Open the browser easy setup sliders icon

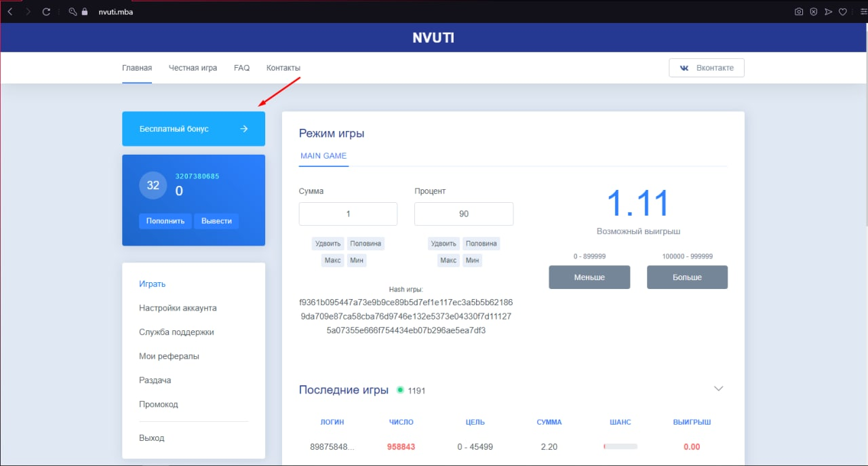click(x=863, y=12)
